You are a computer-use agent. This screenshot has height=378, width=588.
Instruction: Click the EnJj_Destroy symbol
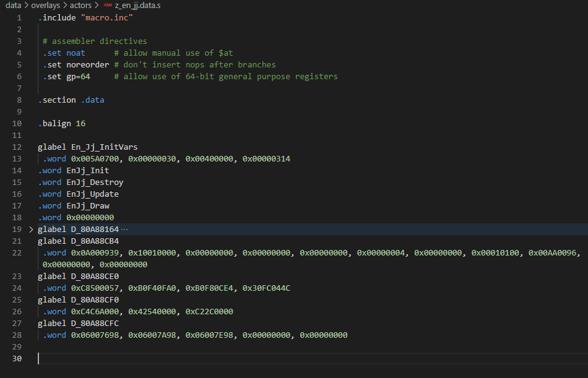[95, 183]
